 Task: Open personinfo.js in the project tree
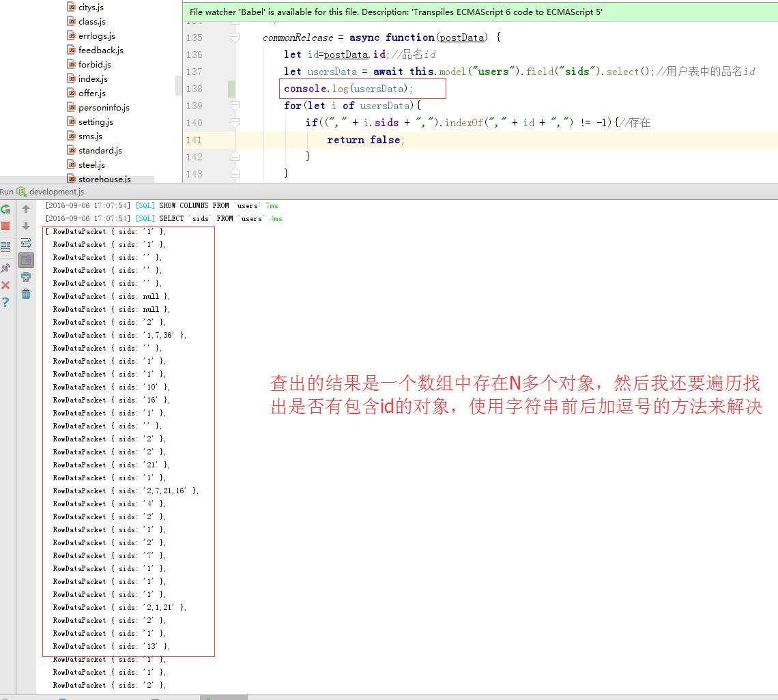point(104,108)
